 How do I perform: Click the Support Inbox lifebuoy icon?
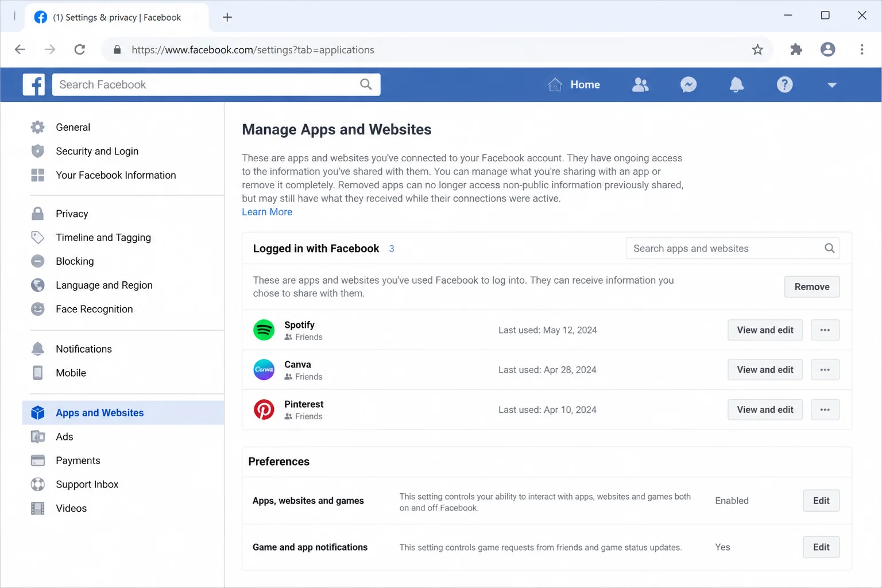coord(38,484)
